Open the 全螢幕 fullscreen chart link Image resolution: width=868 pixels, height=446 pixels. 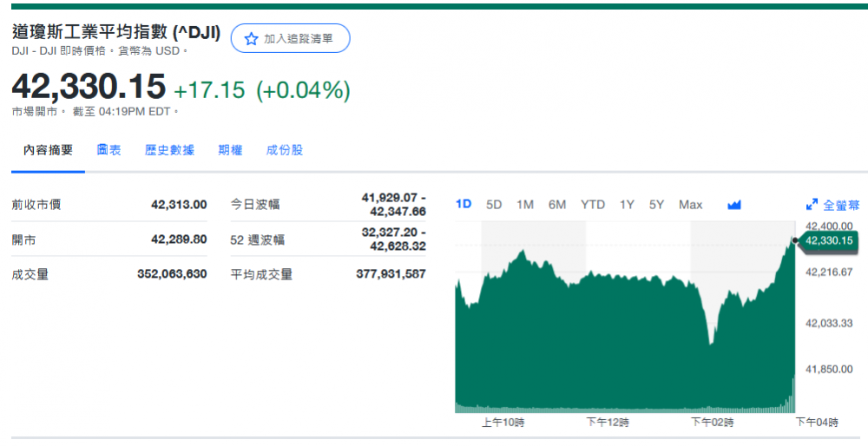[x=841, y=206]
